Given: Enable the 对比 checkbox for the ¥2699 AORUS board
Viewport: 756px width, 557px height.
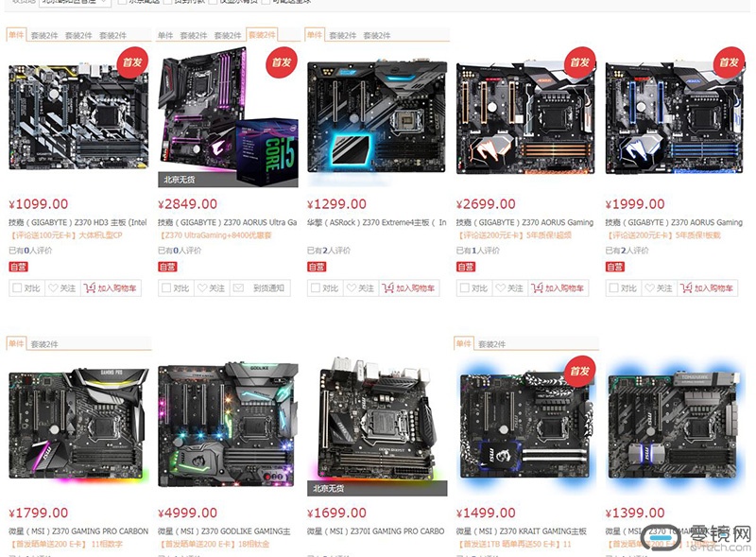Looking at the screenshot, I should (465, 288).
